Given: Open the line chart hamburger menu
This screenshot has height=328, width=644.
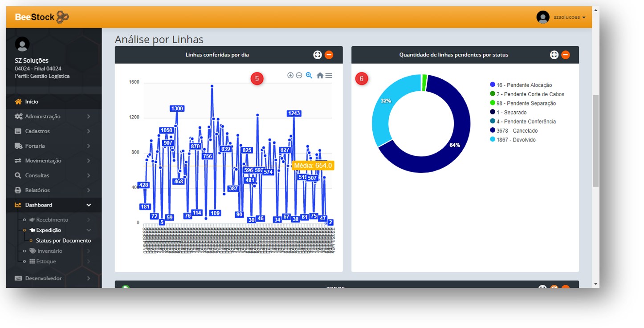Looking at the screenshot, I should coord(329,76).
